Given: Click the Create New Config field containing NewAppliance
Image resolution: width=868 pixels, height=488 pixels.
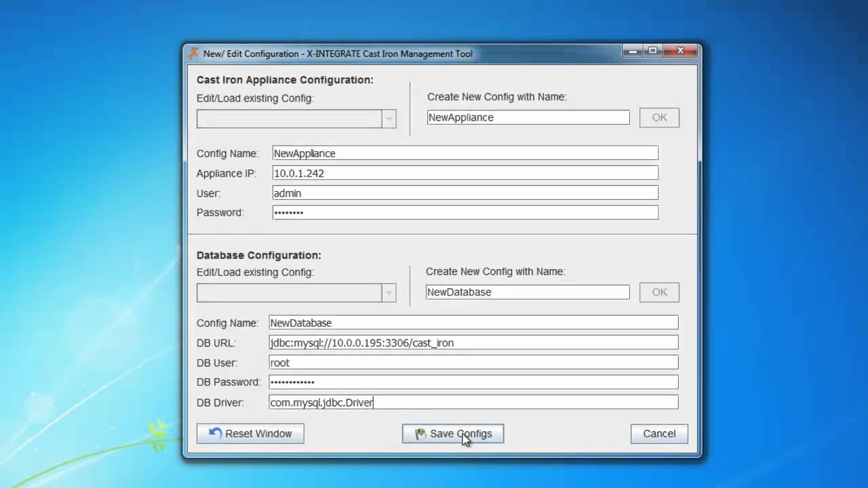Looking at the screenshot, I should tap(528, 117).
